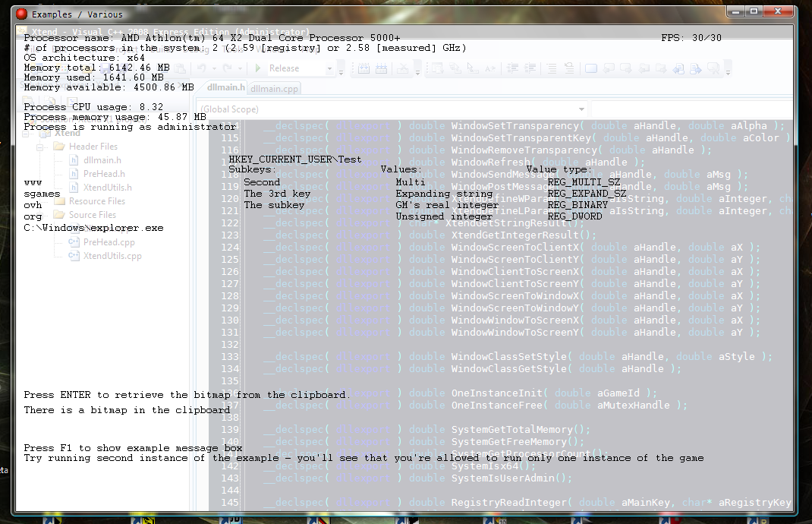The width and height of the screenshot is (812, 524).
Task: Click the Header Files folder icon
Action: pos(58,147)
